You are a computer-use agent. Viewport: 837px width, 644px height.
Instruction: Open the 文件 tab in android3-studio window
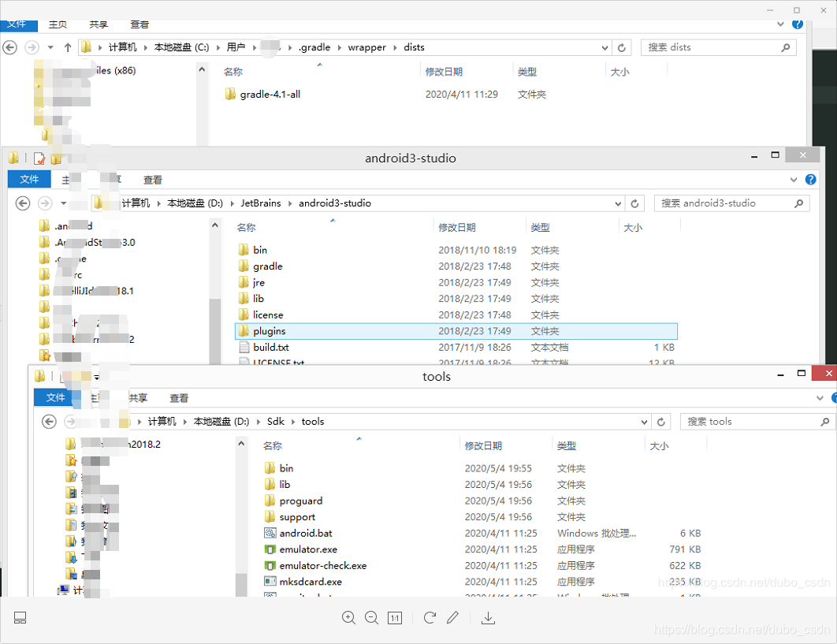(x=29, y=179)
